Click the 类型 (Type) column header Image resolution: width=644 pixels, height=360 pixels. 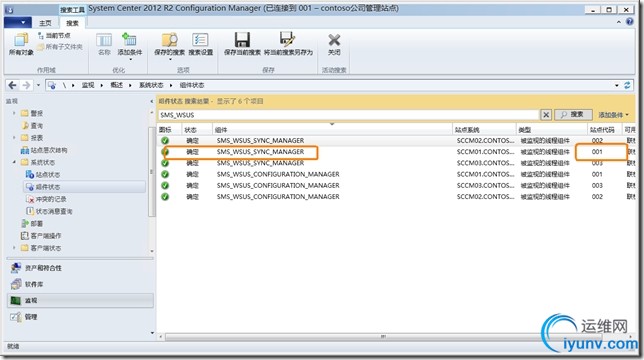552,130
